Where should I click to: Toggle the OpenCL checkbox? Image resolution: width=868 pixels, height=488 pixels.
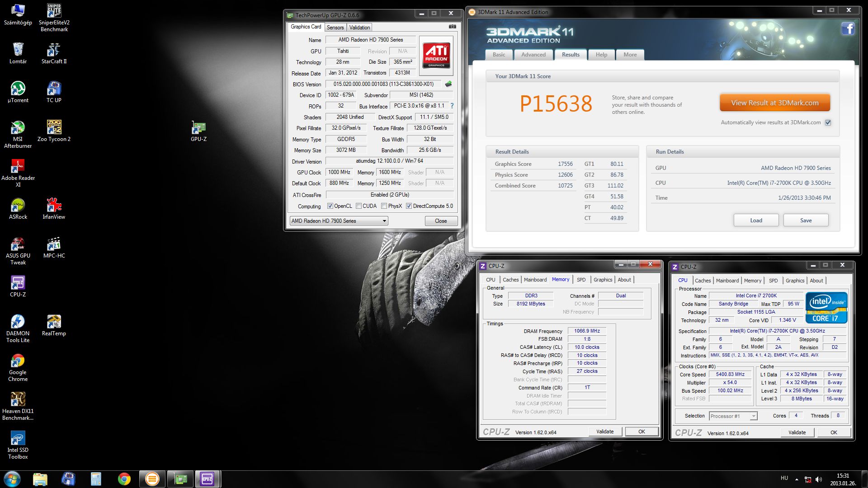pos(330,206)
